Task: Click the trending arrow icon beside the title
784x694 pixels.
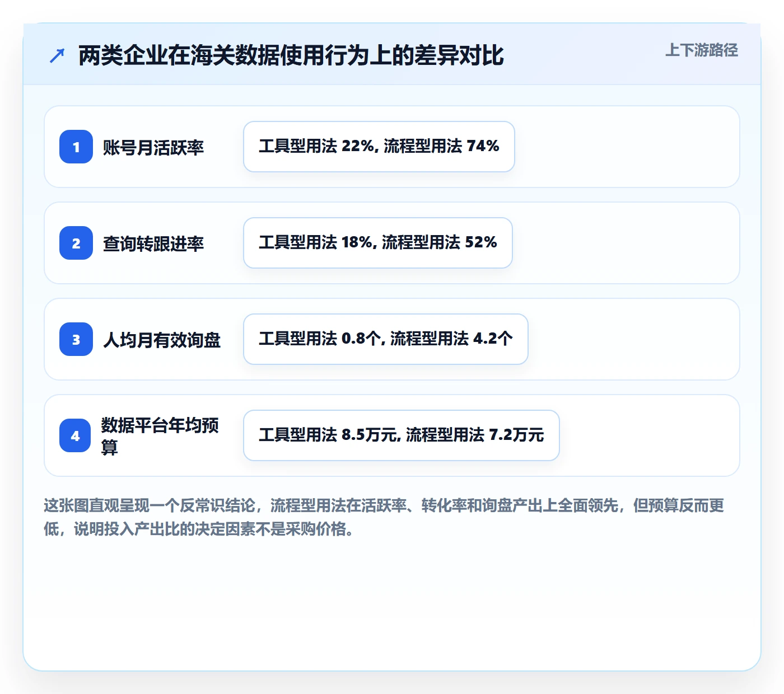Action: (x=57, y=55)
